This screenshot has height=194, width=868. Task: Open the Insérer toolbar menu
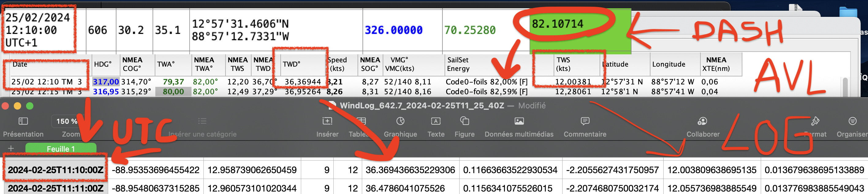327,127
